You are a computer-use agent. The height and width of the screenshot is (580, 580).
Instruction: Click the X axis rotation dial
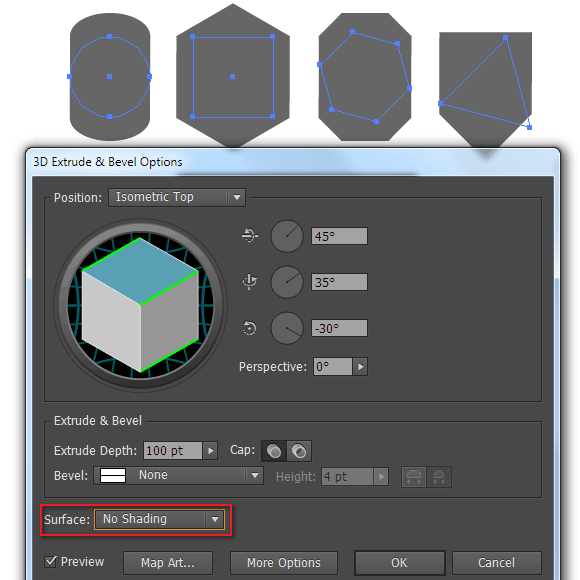[287, 236]
